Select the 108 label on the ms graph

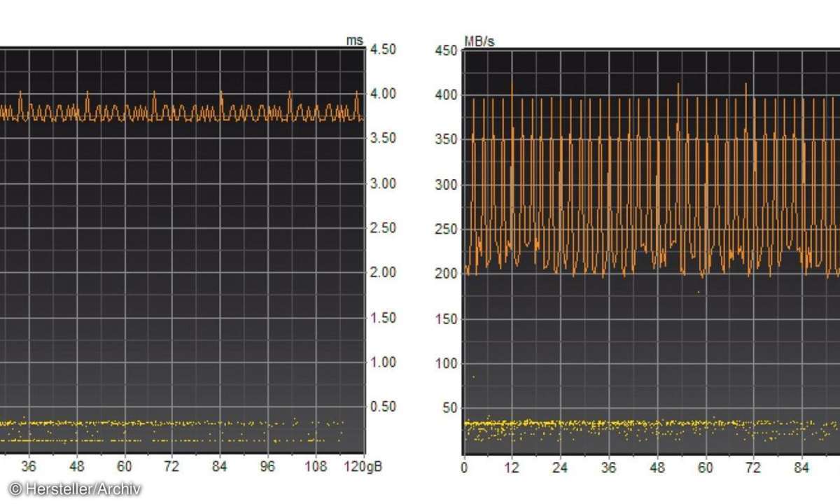[316, 465]
